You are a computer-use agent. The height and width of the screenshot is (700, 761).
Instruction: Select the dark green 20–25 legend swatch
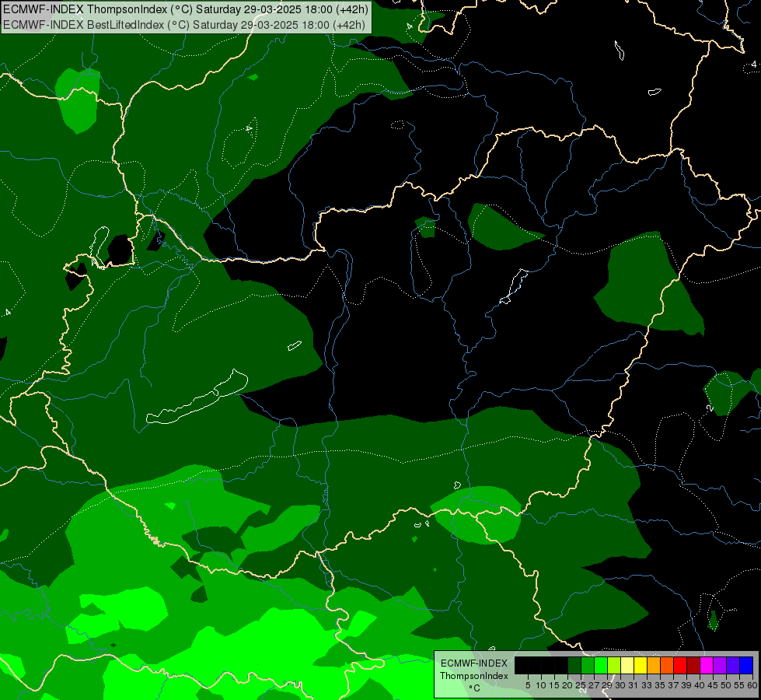tap(574, 665)
